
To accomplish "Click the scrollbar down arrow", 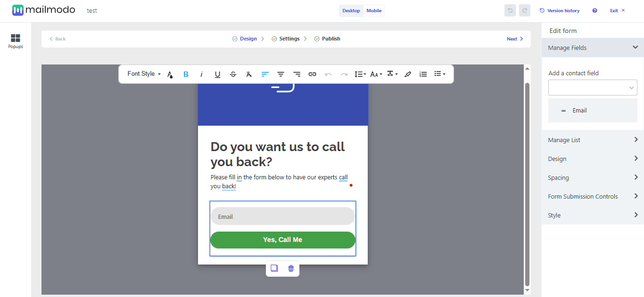I will tap(527, 290).
